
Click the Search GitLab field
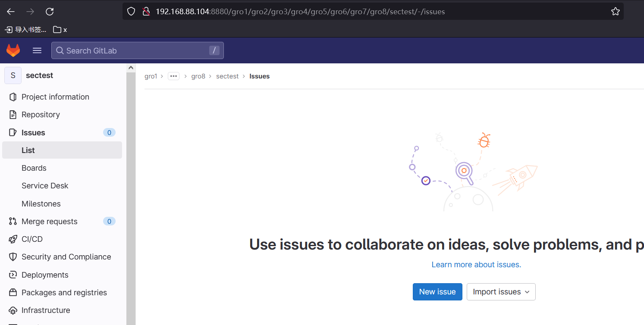pos(138,50)
